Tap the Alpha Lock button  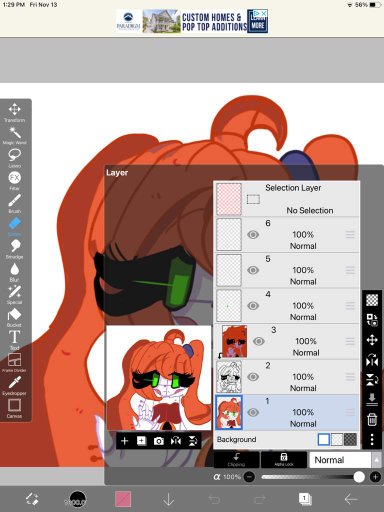tap(284, 460)
